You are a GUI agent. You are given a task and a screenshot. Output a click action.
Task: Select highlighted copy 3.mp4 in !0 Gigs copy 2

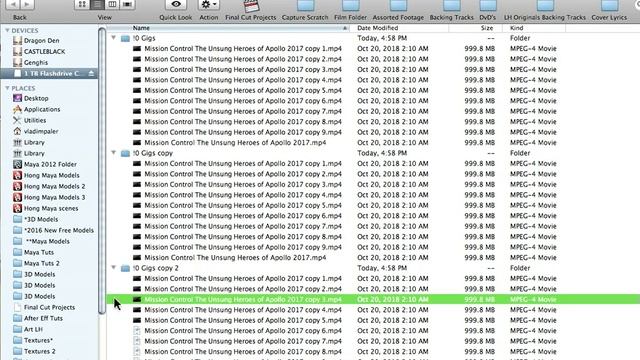373,300
